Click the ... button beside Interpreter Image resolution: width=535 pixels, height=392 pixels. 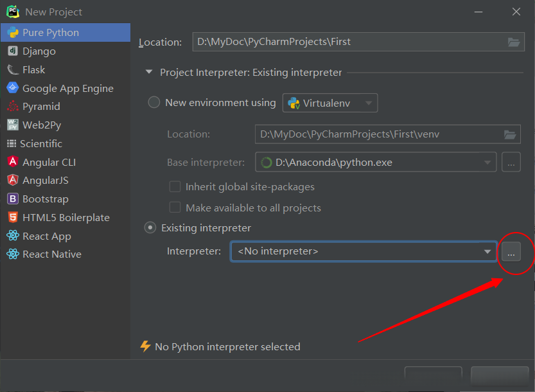(x=511, y=252)
